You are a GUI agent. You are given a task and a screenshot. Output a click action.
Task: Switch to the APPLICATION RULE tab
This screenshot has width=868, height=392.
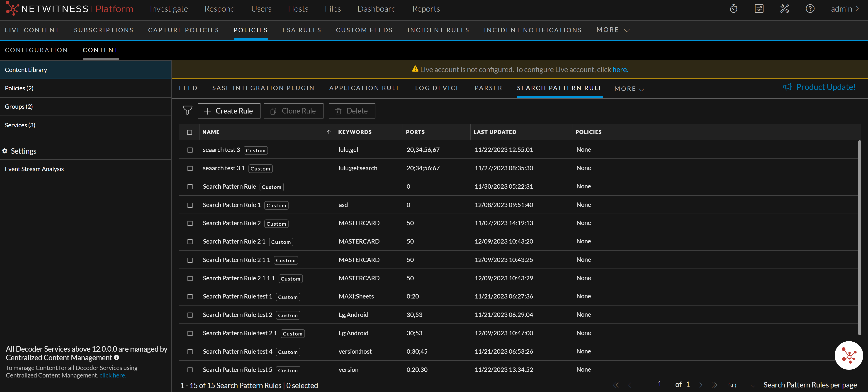tap(365, 88)
